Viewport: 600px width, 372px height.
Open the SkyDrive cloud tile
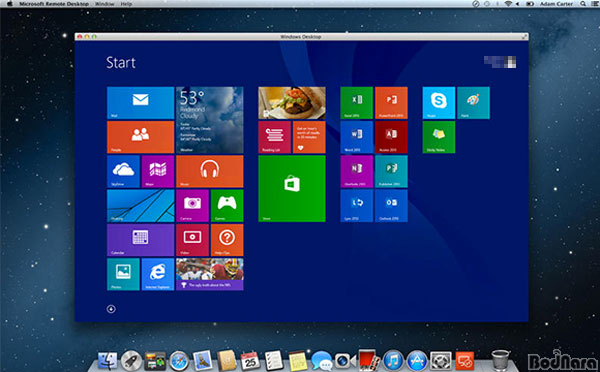123,171
